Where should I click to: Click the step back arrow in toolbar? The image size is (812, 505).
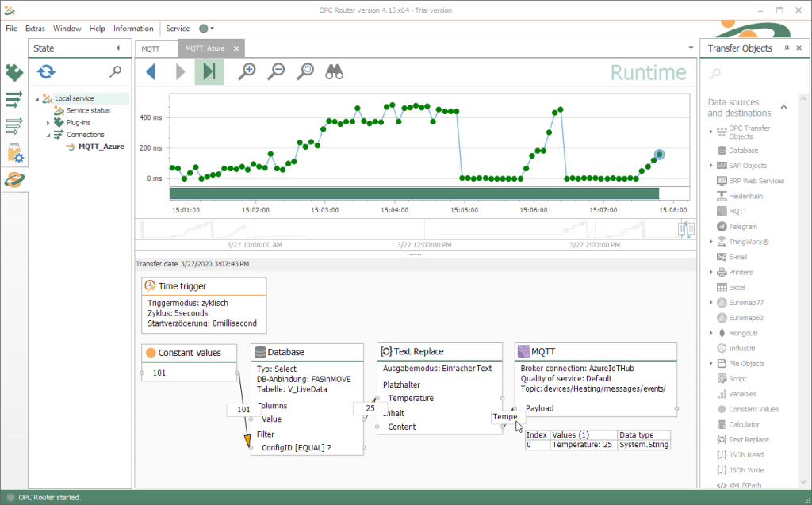pos(151,72)
